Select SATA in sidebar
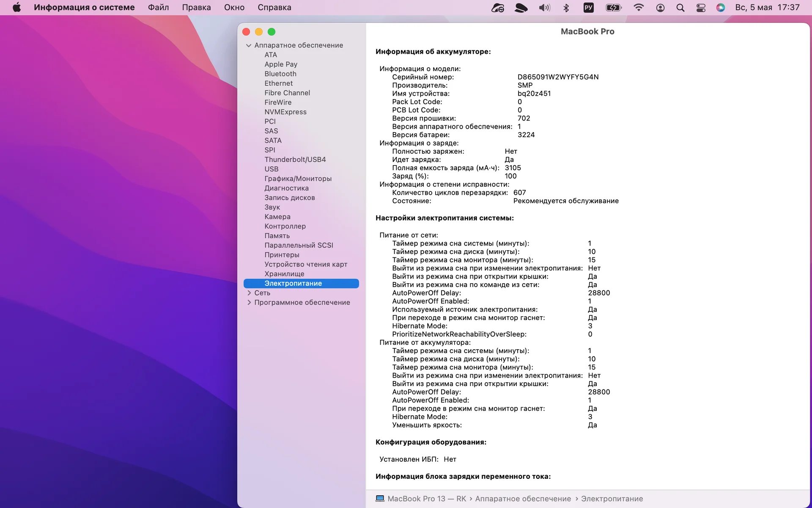 [273, 141]
